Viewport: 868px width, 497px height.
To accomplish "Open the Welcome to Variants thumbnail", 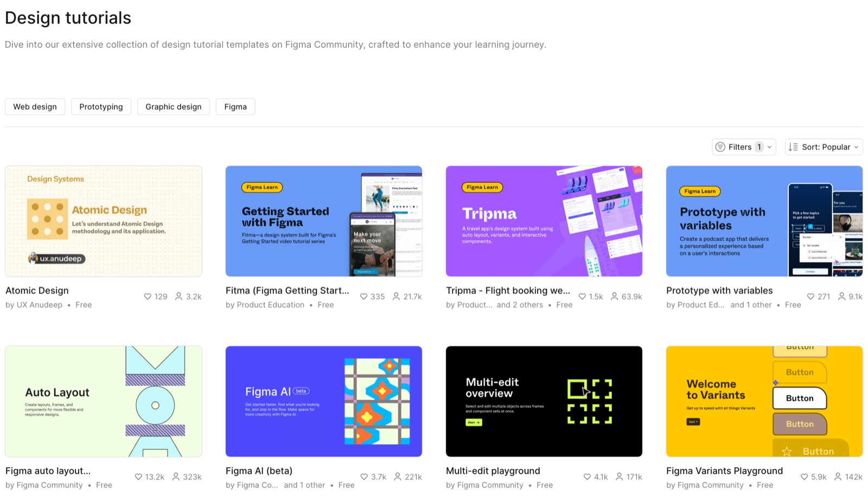I will (x=764, y=402).
